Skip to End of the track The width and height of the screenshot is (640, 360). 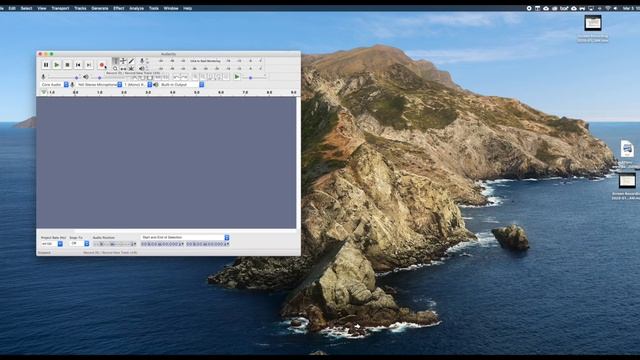click(89, 65)
